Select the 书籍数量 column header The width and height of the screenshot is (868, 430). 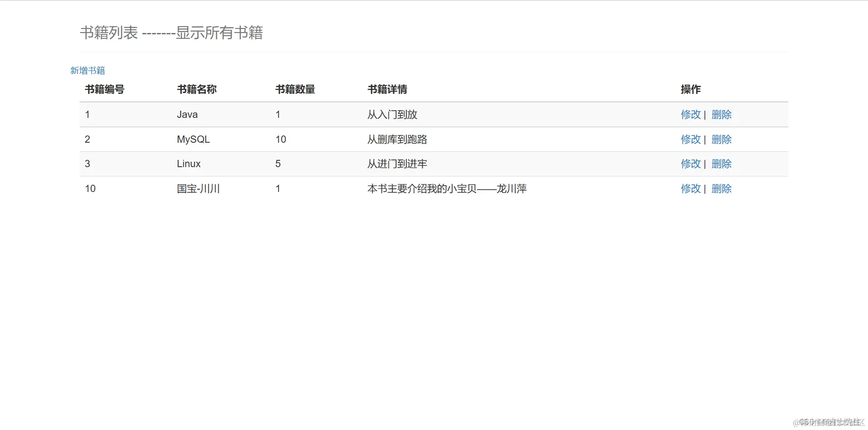(x=295, y=89)
